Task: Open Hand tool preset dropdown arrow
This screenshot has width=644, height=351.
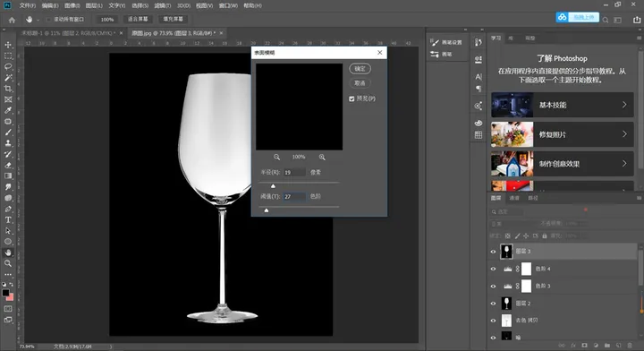Action: point(38,20)
